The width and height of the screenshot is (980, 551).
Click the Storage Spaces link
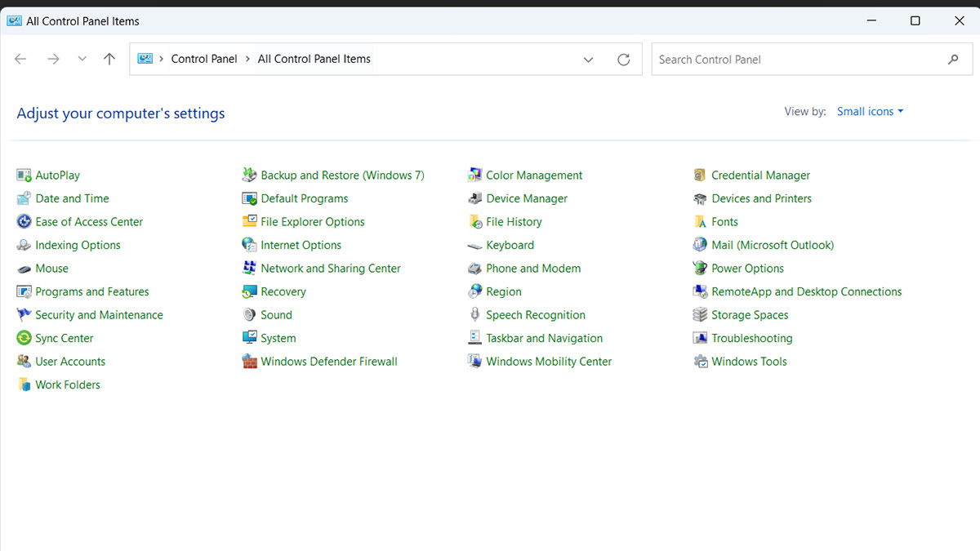[750, 315]
